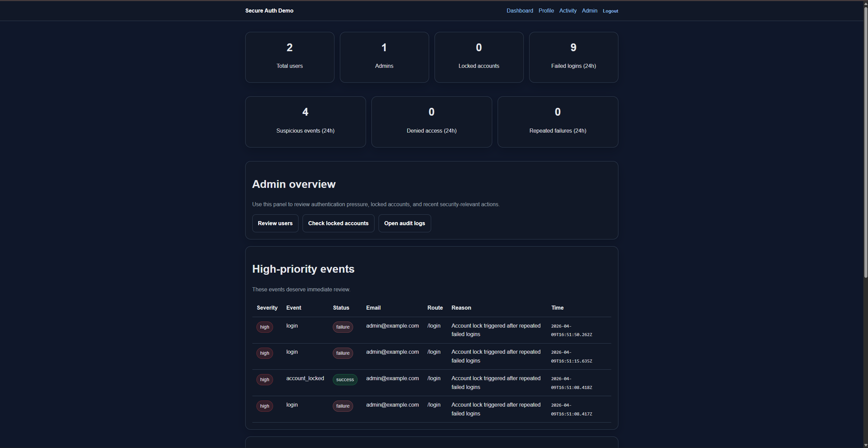Go to the Profile page
The width and height of the screenshot is (868, 448).
(x=546, y=11)
